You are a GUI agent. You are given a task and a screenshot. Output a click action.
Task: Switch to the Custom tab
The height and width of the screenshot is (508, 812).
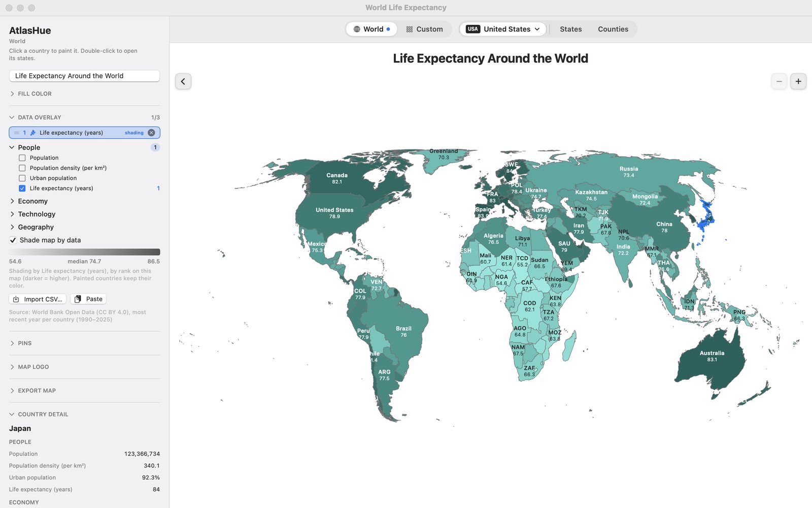pyautogui.click(x=425, y=29)
